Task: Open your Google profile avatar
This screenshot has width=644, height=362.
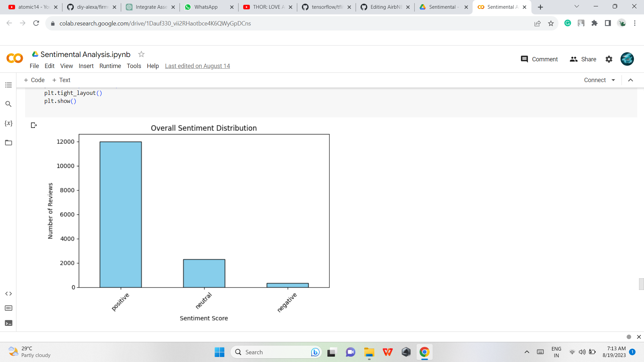Action: coord(627,59)
